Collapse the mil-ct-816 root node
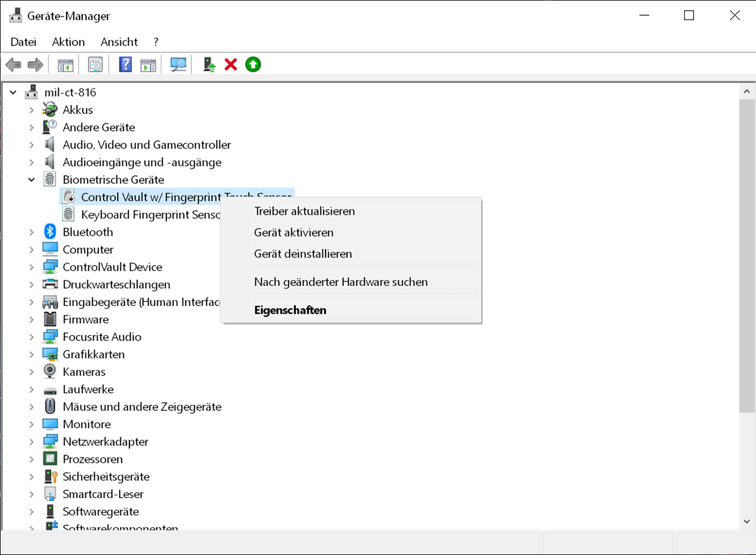Image resolution: width=756 pixels, height=555 pixels. coord(13,92)
